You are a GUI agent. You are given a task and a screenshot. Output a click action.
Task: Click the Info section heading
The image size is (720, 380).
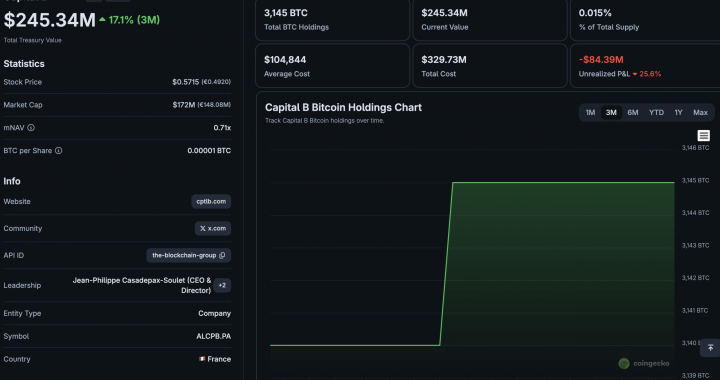12,181
